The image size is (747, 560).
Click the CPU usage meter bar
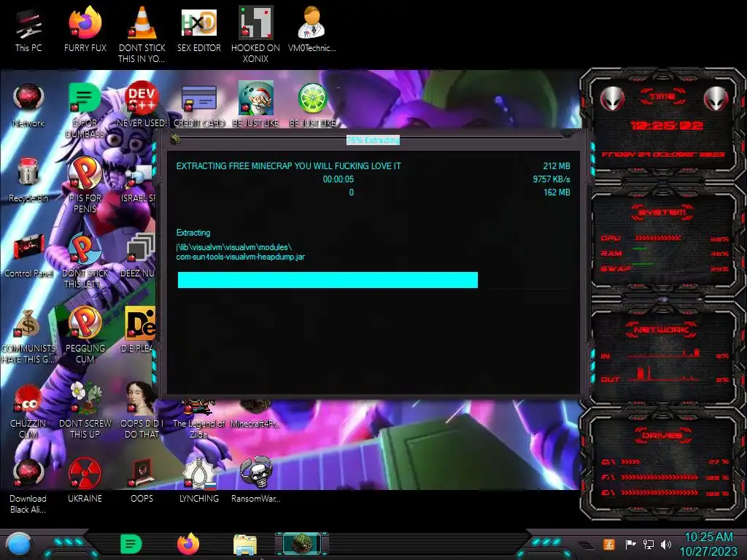(x=658, y=238)
